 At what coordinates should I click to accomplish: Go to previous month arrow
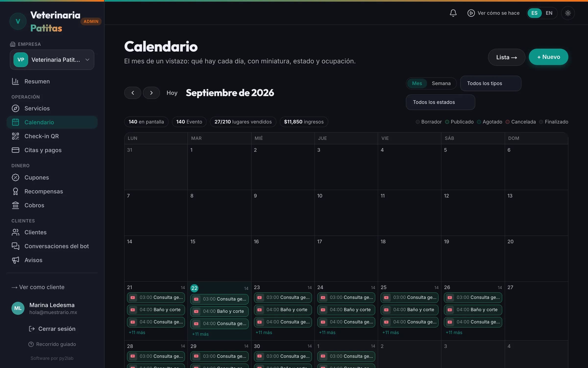coord(133,93)
